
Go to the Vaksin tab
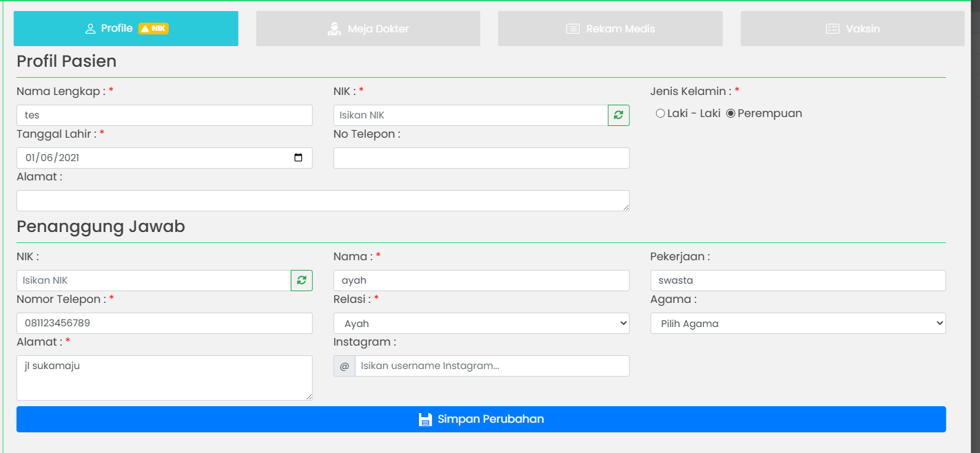(x=853, y=29)
